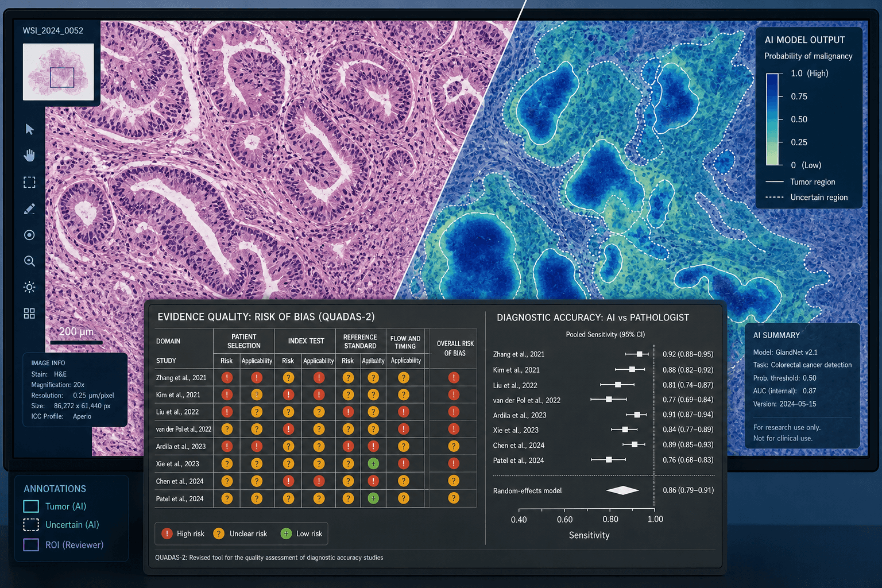Click Kim et al., 2021 patient selection risk icon

pos(227,394)
